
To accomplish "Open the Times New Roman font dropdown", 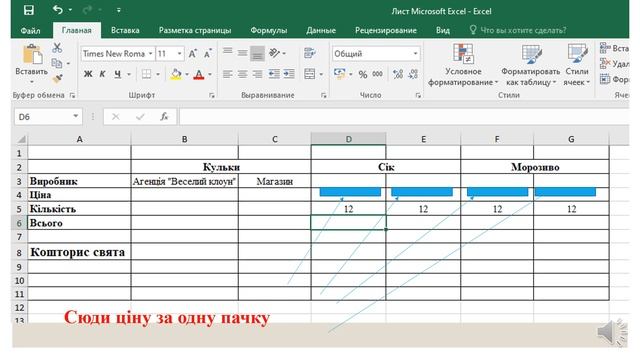I will (150, 53).
